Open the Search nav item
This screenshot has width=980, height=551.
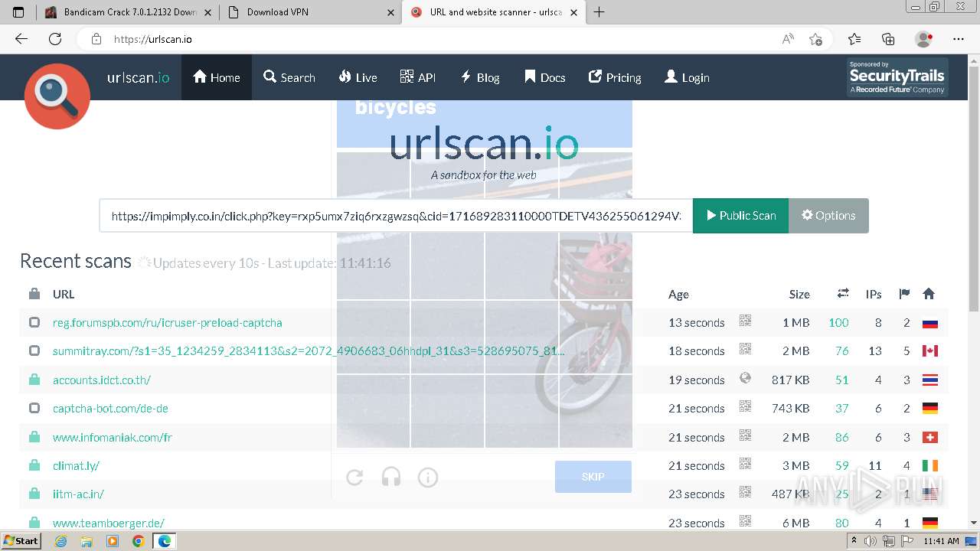pos(289,77)
